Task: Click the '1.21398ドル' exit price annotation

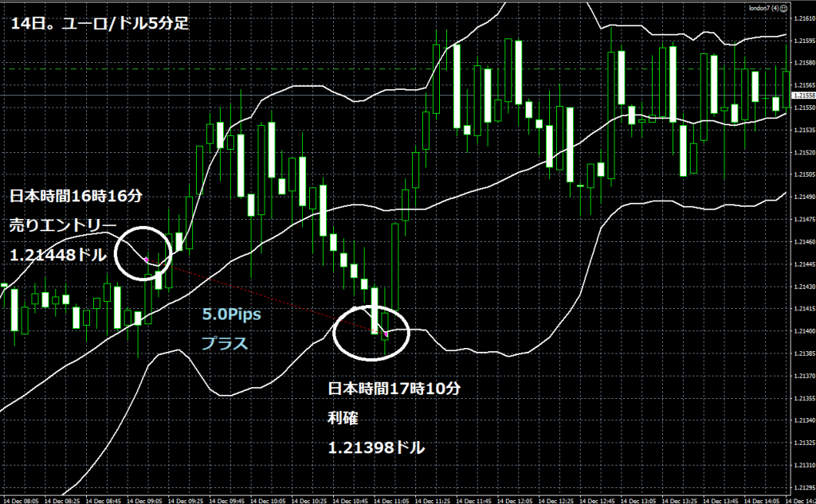Action: click(376, 448)
